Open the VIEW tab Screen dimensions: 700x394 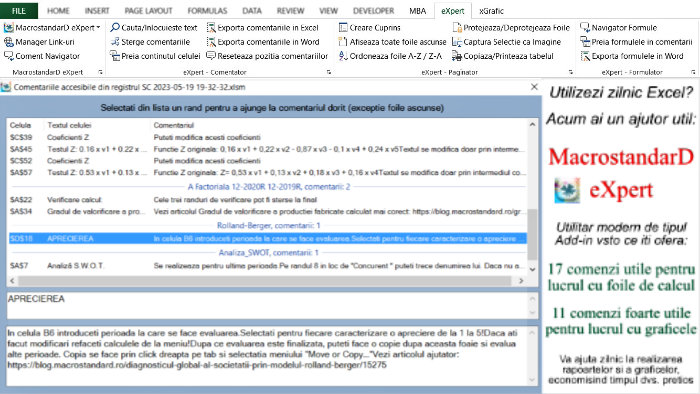pos(328,11)
